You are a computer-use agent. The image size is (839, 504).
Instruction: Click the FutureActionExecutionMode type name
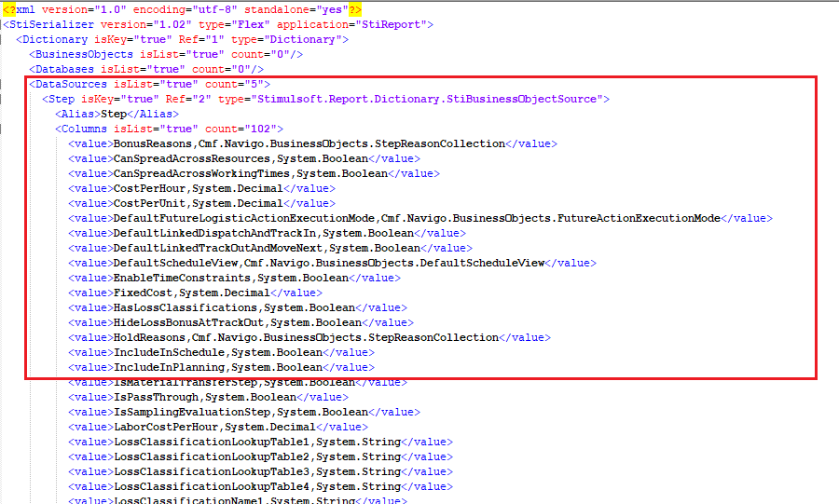(639, 219)
